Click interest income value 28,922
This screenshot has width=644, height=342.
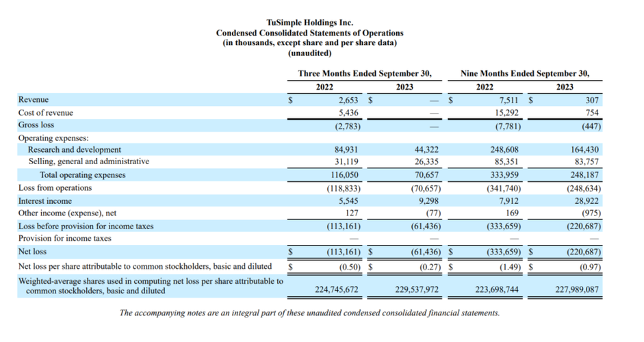point(587,201)
